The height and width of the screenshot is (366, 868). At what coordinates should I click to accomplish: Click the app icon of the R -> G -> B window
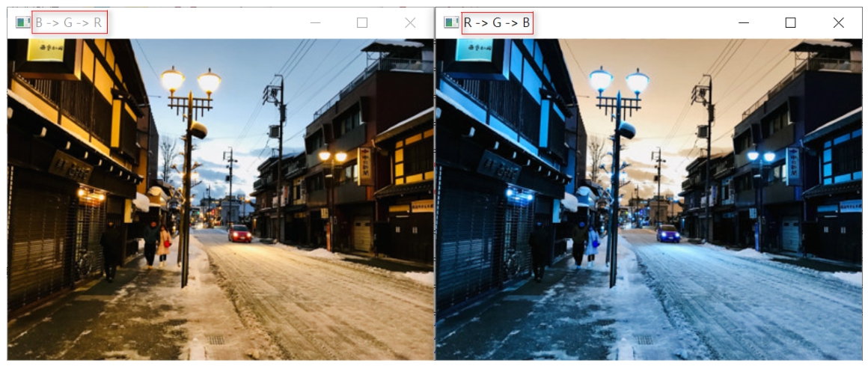pos(451,22)
